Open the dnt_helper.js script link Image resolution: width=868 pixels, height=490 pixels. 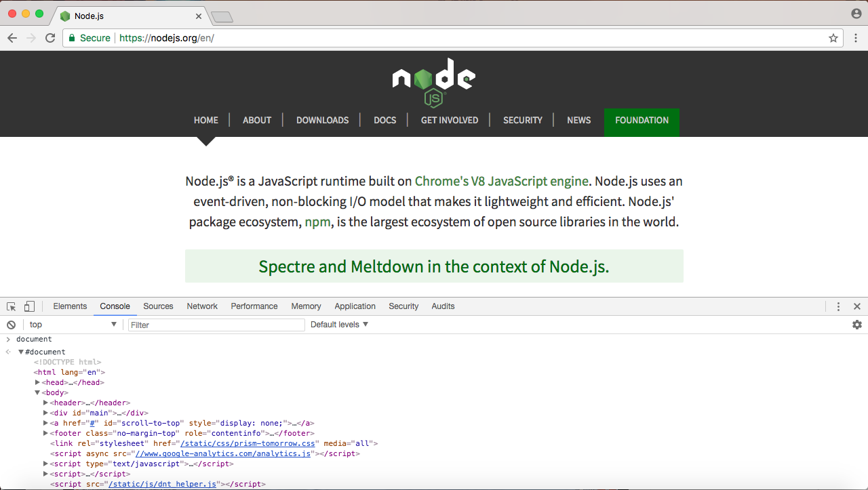162,484
